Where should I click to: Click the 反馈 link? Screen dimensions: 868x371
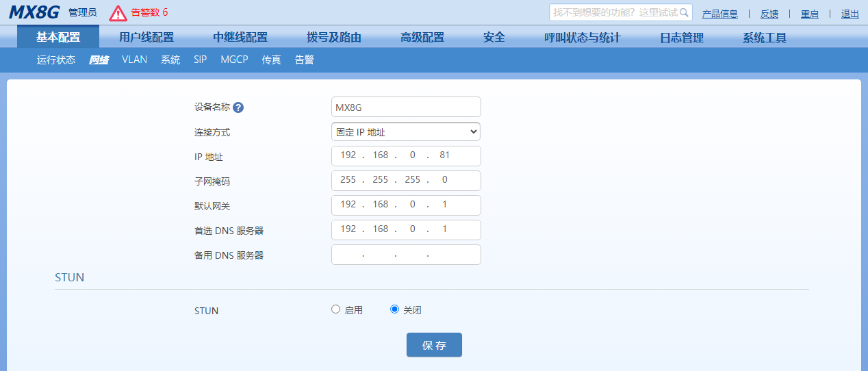[769, 14]
